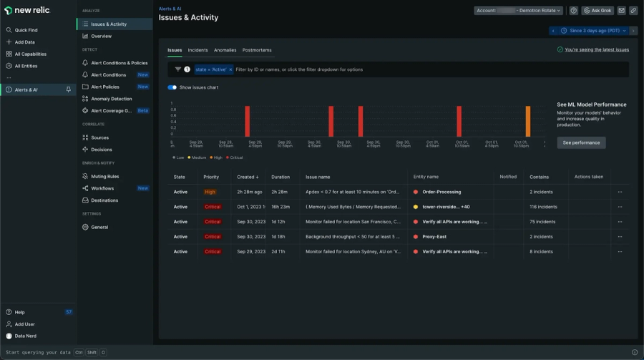Open actions menu for Order-Processing row

[620, 192]
